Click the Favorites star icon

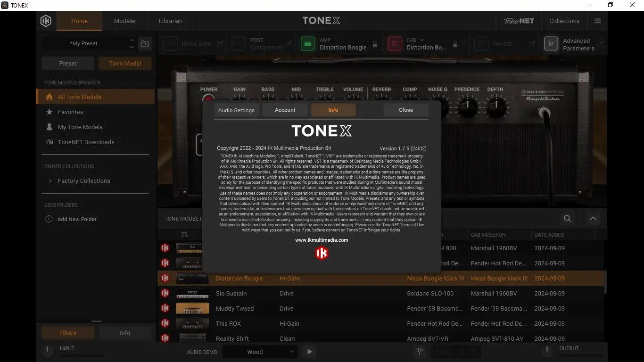[x=49, y=112]
